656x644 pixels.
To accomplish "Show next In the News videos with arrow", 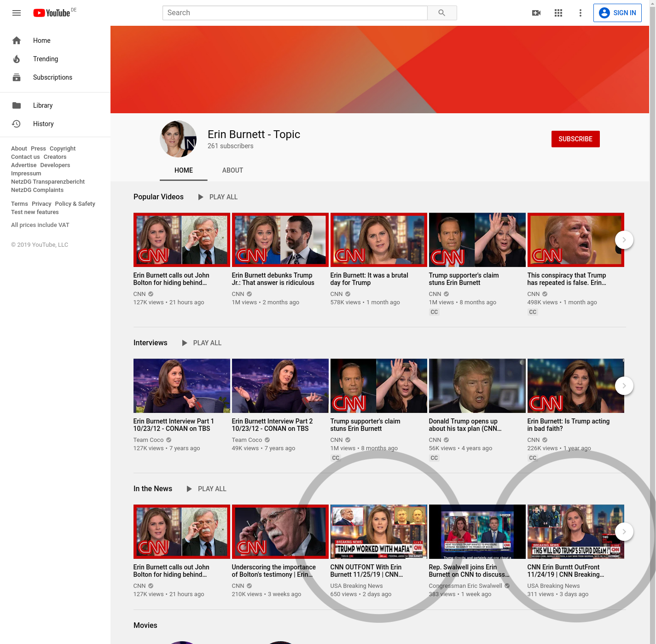I will (x=624, y=532).
